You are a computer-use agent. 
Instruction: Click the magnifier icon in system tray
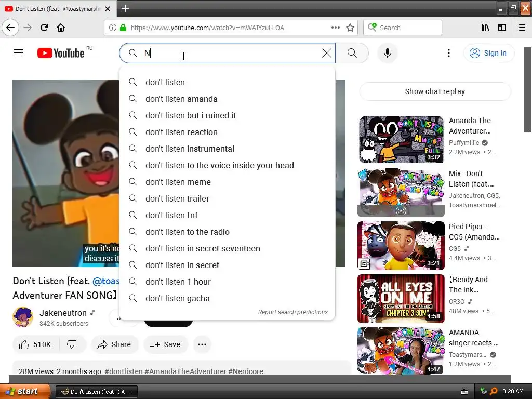point(494,391)
